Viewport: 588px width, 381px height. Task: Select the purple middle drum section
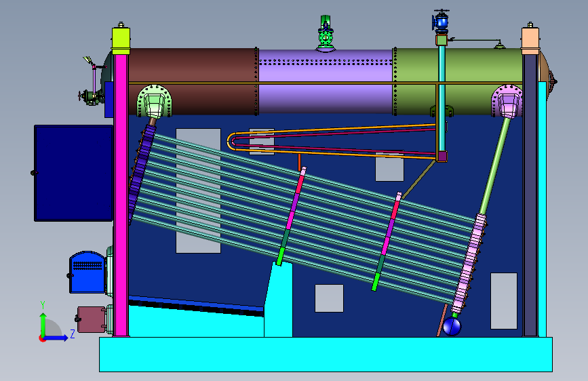pos(326,81)
